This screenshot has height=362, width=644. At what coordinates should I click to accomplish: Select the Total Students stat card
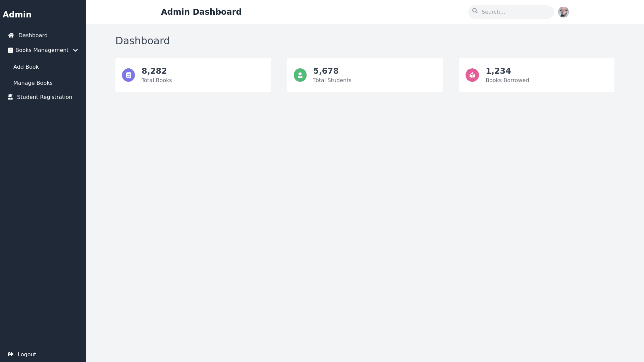click(x=365, y=75)
